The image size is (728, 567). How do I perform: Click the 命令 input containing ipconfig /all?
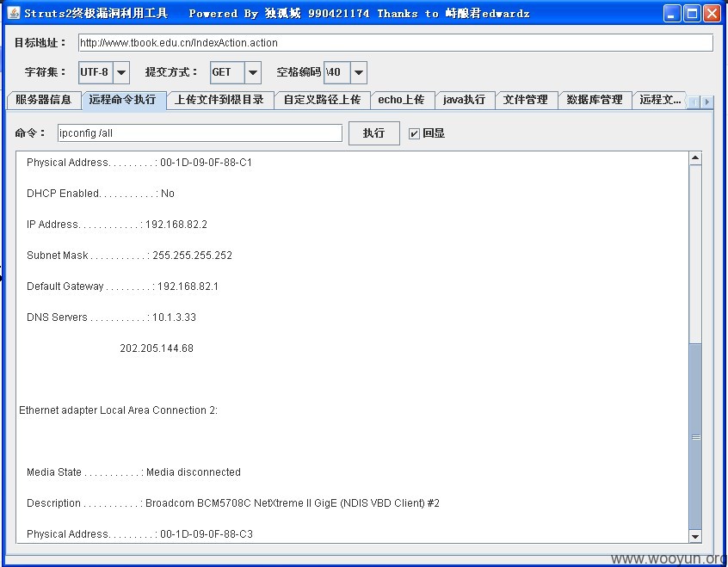pos(200,133)
